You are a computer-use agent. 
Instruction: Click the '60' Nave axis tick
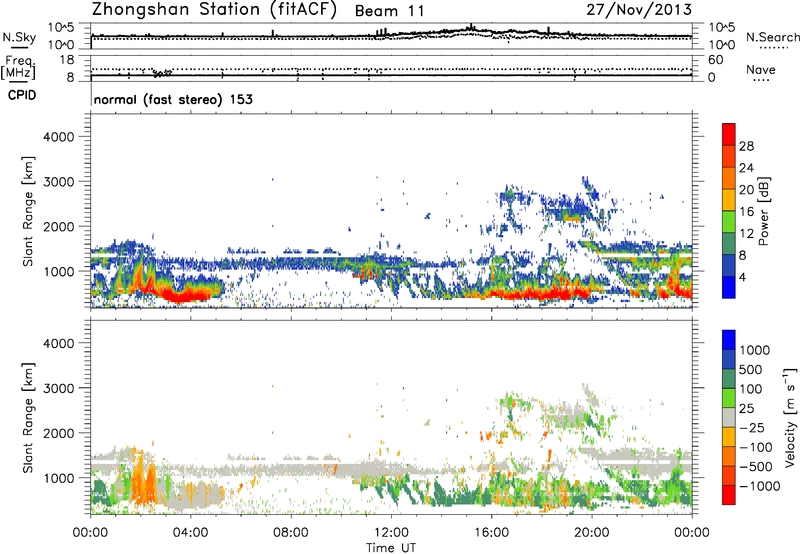point(715,60)
